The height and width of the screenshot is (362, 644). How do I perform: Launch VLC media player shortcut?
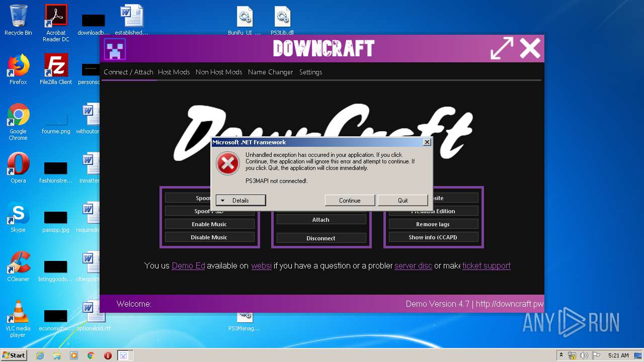tap(18, 319)
